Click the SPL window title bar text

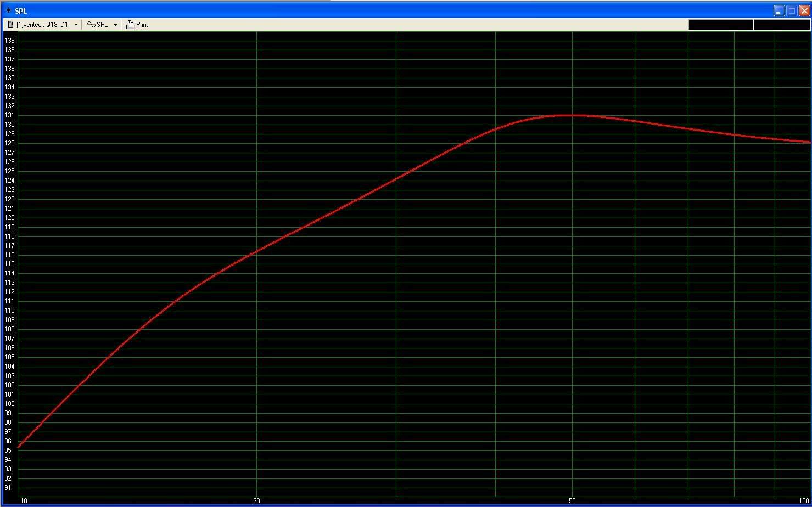21,11
